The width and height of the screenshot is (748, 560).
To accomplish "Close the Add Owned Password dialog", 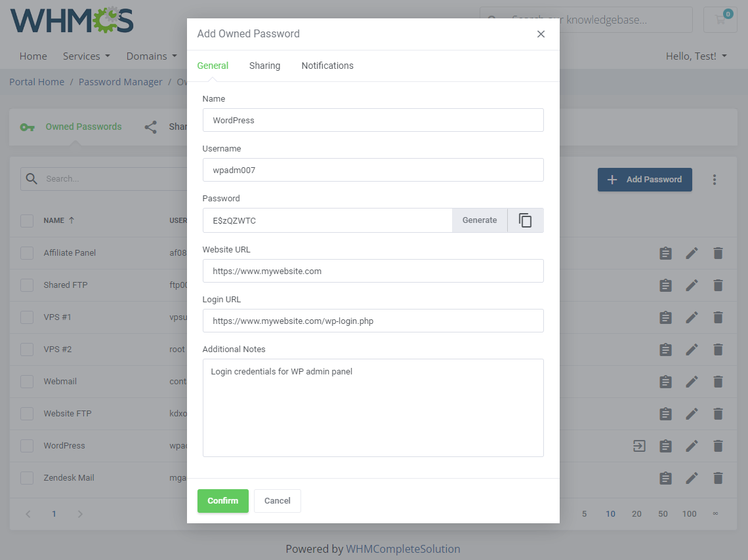I will coord(541,34).
